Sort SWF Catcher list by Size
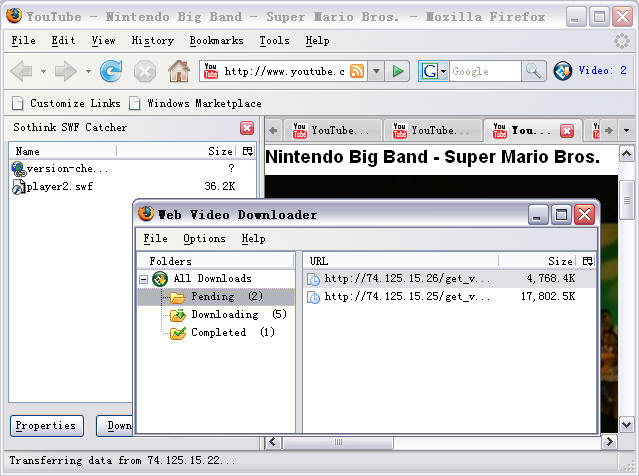This screenshot has width=639, height=476. click(177, 151)
